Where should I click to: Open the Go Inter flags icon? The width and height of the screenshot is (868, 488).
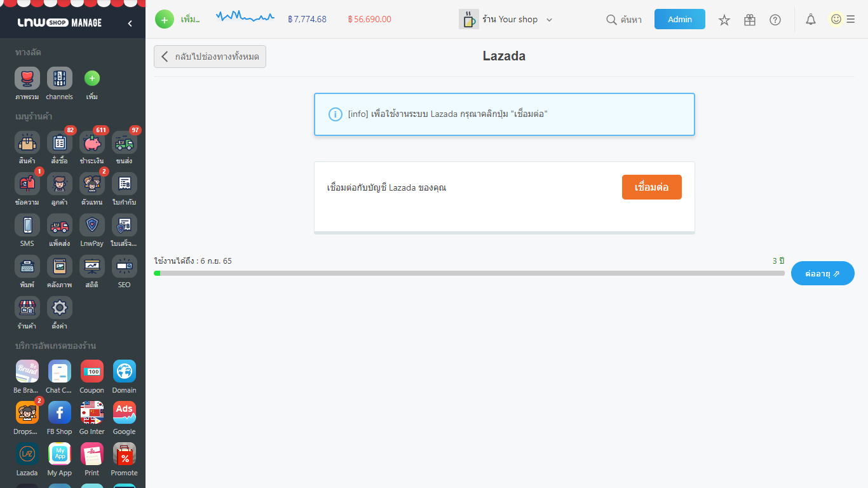[92, 412]
